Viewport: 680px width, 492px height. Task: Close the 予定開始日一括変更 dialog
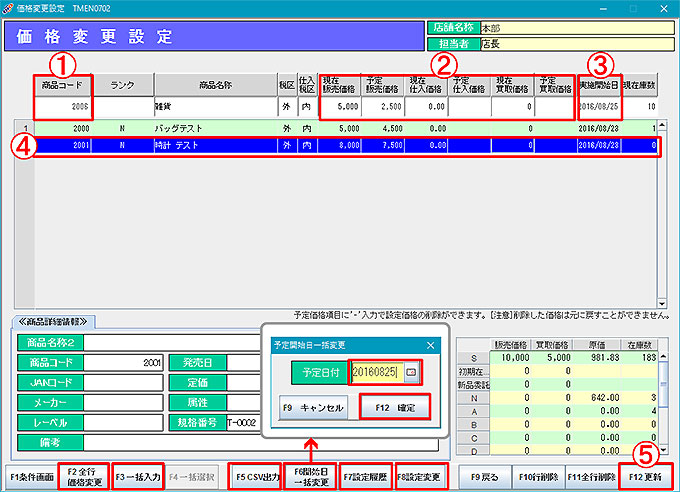(x=430, y=345)
